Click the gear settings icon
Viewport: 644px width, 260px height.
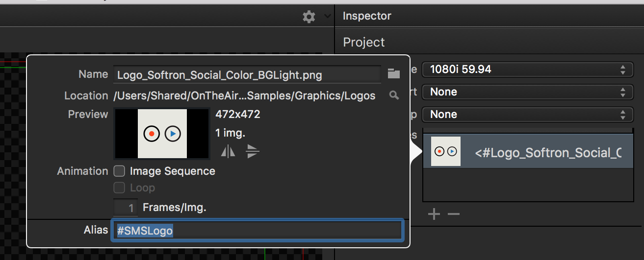tap(309, 17)
